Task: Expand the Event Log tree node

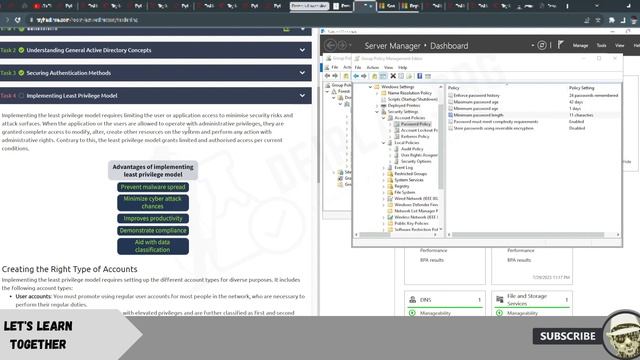Action: click(x=383, y=168)
